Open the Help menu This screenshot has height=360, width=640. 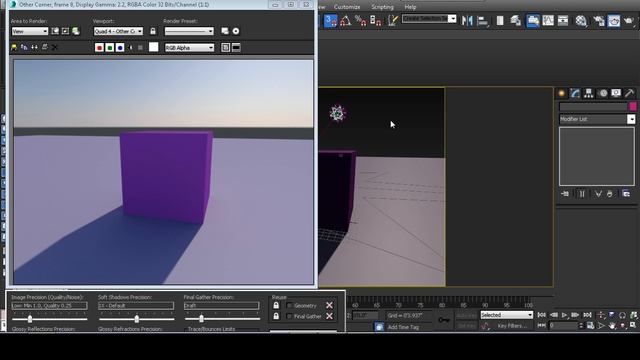tap(410, 7)
